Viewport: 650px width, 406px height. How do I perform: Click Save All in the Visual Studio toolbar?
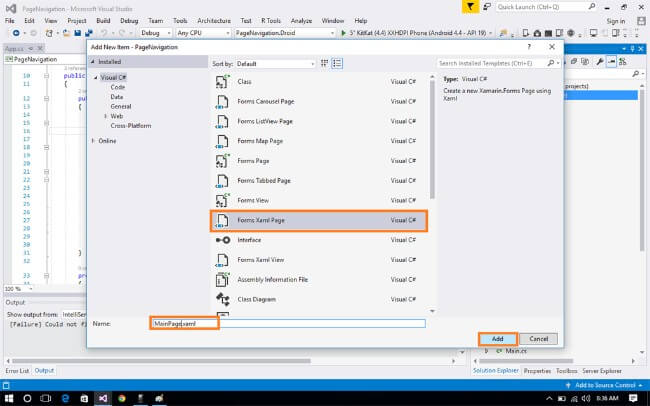(88, 33)
